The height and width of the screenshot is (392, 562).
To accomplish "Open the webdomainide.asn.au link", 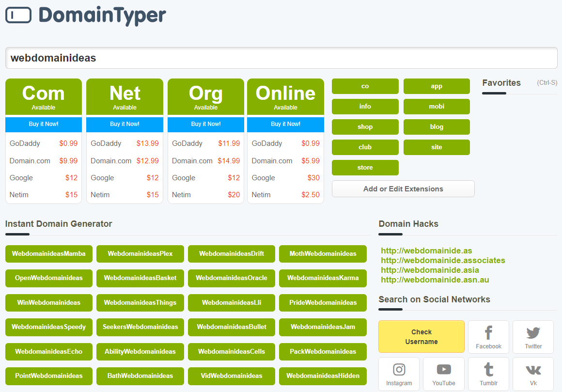I will pos(435,280).
